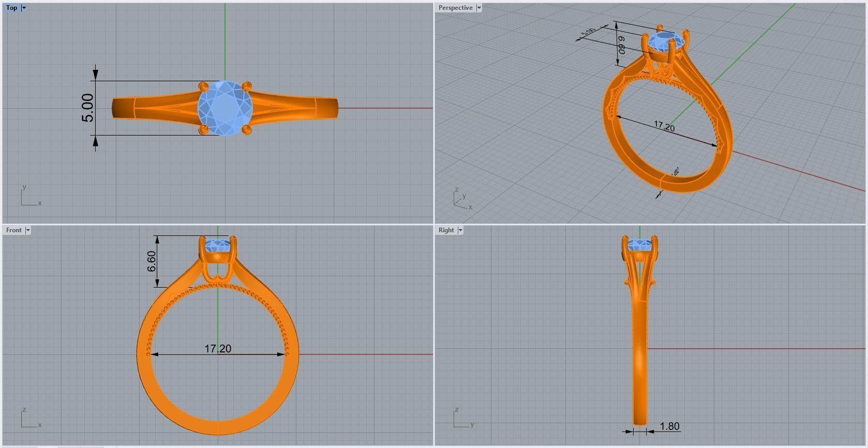
Task: Select the 5.00 dimension in Top view
Action: (x=88, y=108)
